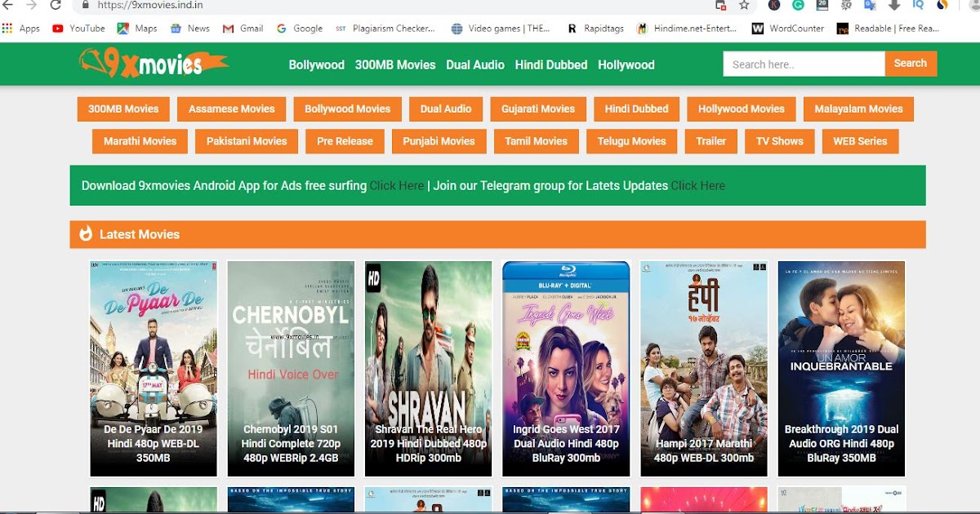The width and height of the screenshot is (980, 514).
Task: Open the Google bookmark
Action: pyautogui.click(x=299, y=28)
